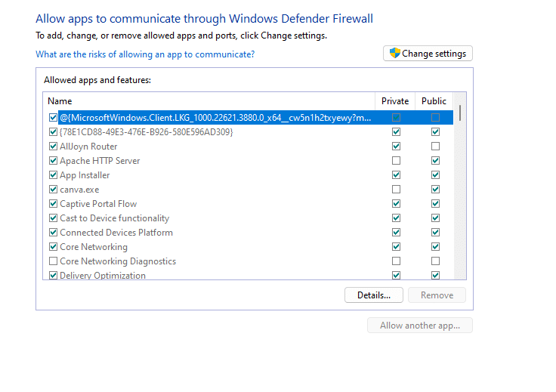Toggle Private checkbox for App Installer
This screenshot has width=556, height=392.
pos(396,175)
